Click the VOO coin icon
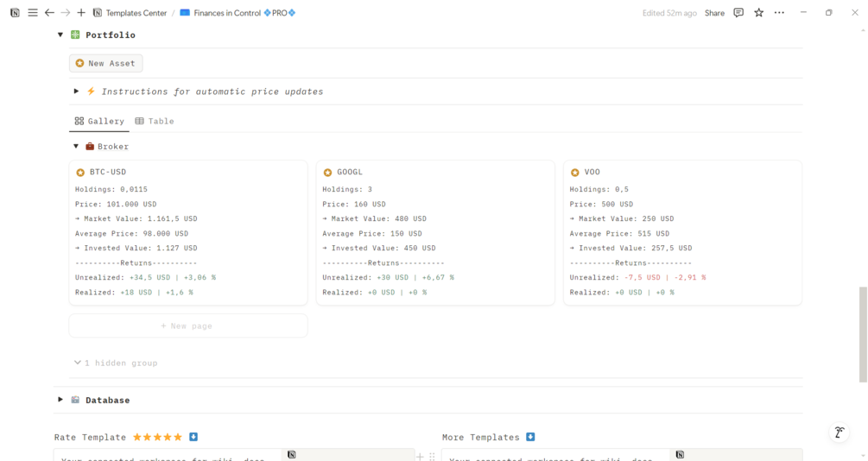This screenshot has height=461, width=868. point(574,173)
